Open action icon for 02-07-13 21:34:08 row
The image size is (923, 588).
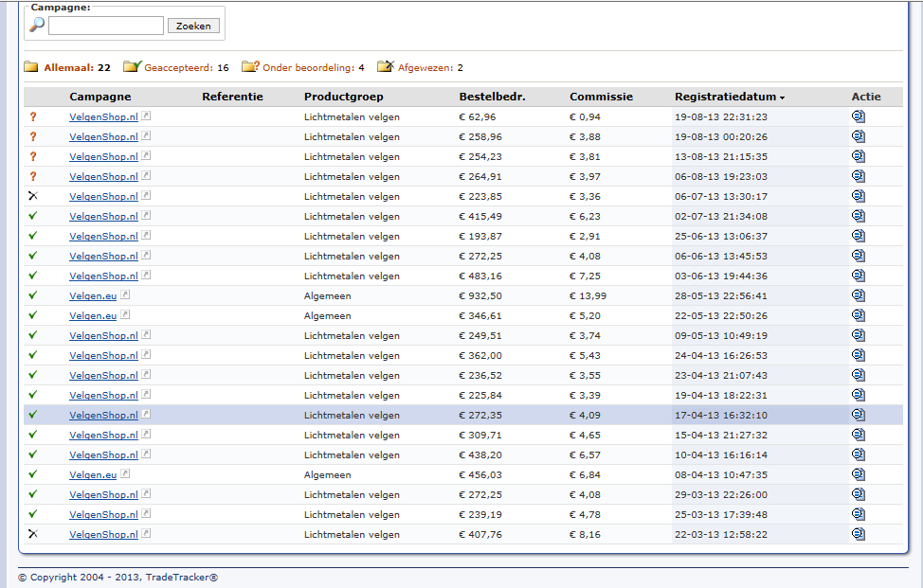[859, 216]
